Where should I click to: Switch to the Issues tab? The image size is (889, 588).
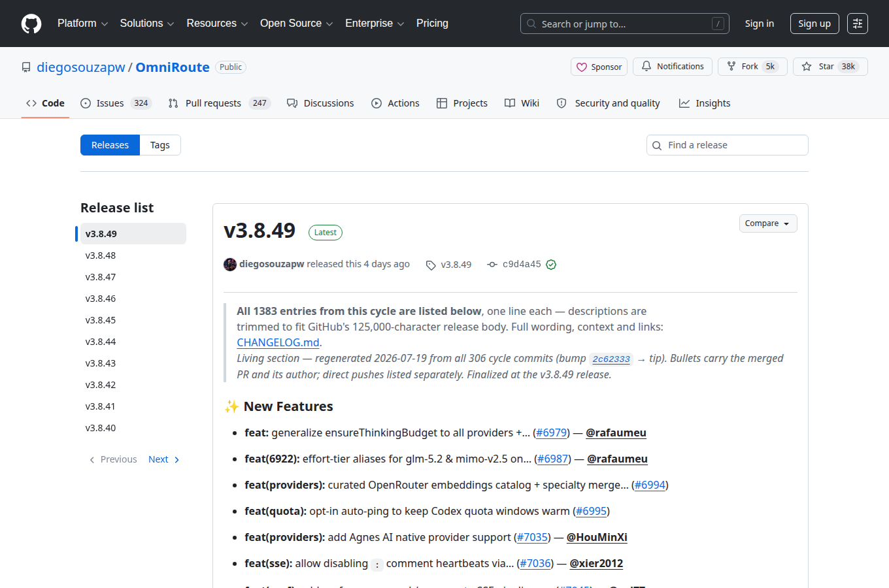coord(116,103)
